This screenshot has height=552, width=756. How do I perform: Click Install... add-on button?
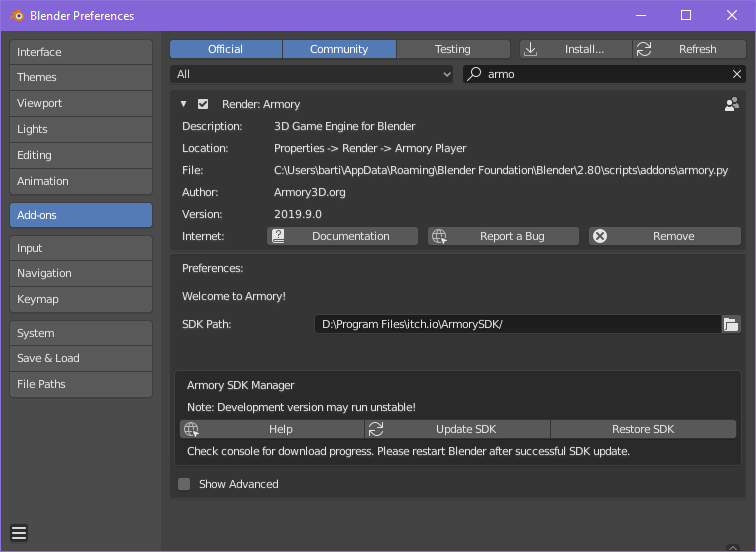click(x=576, y=49)
